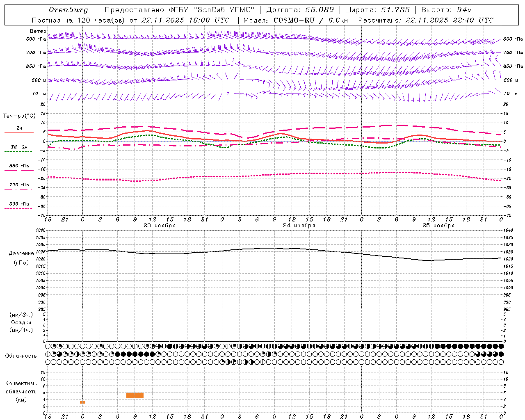Click the 'Конвективн.' label

[21, 383]
